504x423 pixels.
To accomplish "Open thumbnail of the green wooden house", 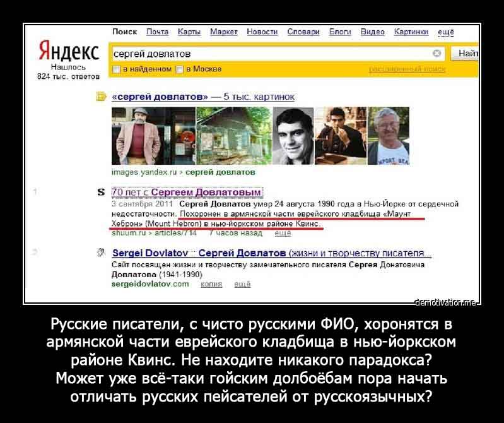I will pos(234,136).
